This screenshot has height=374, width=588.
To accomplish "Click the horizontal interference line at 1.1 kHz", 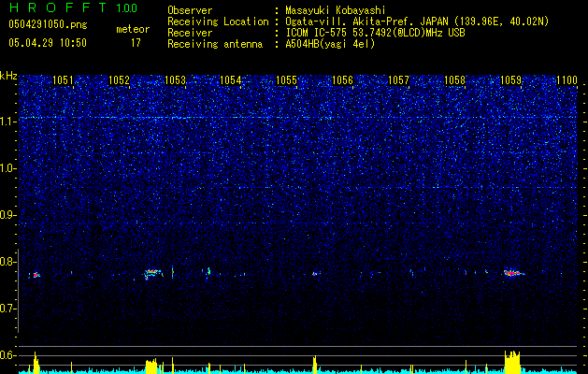I will click(298, 118).
